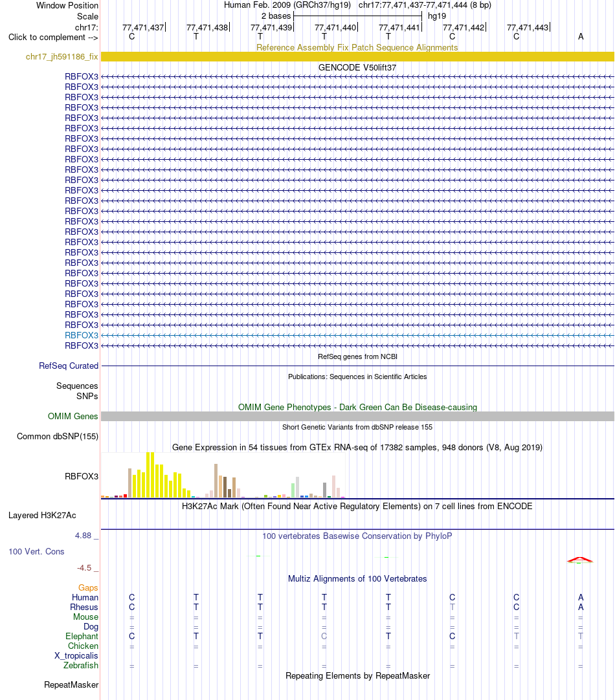Open '100 vertebrates Basewise Conservation by PhyloP' title
This screenshot has width=615, height=700.
pyautogui.click(x=357, y=536)
